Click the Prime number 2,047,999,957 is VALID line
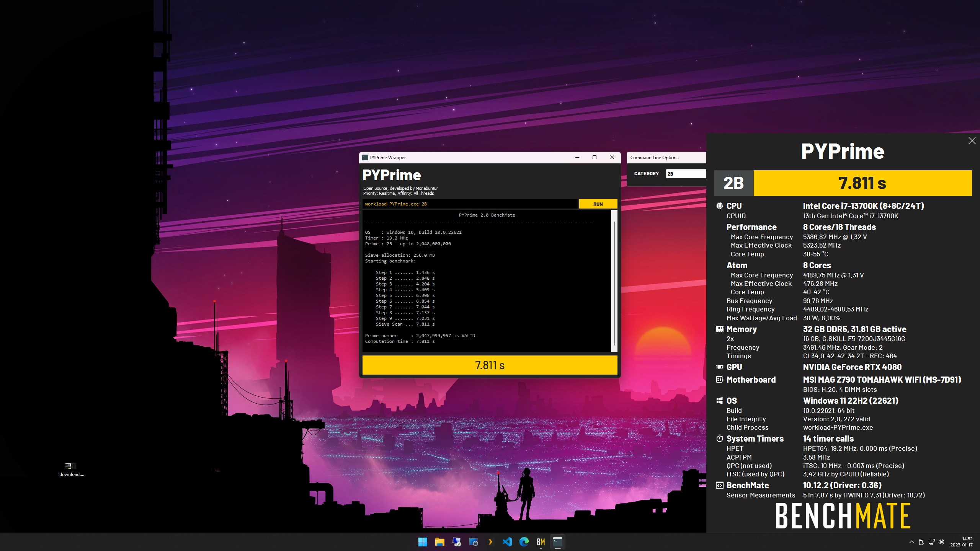980x551 pixels. [x=420, y=336]
